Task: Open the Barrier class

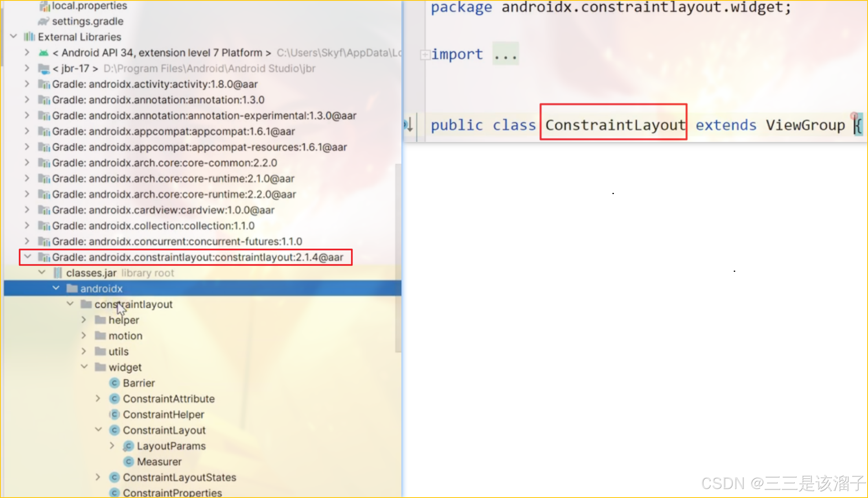Action: [139, 383]
